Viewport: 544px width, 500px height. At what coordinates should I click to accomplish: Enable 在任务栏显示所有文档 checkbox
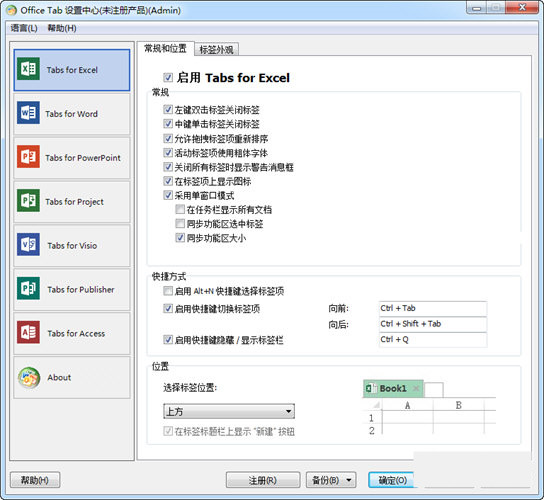[x=180, y=209]
